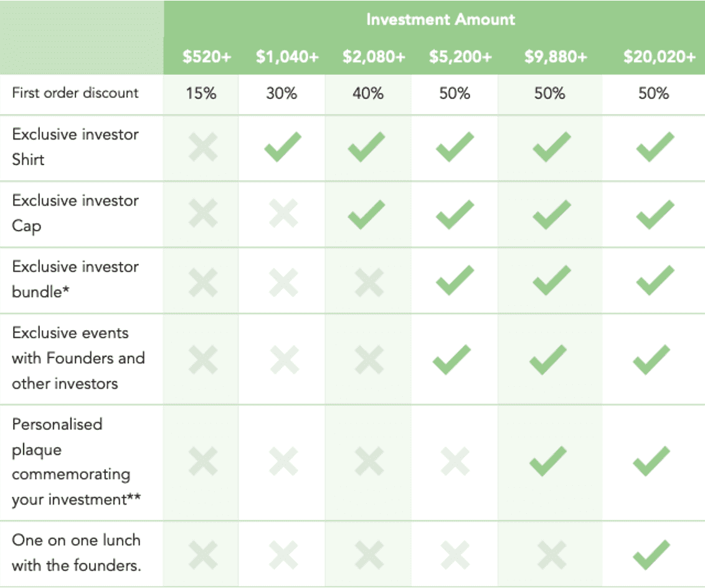Image resolution: width=705 pixels, height=588 pixels.
Task: Click the lunch cross under $9,880+
Action: tap(552, 555)
